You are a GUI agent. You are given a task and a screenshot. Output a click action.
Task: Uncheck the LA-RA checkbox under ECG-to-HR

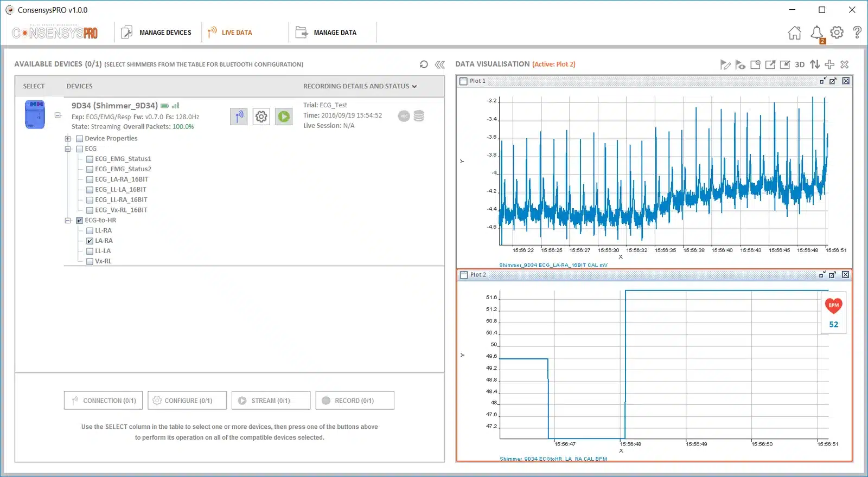pyautogui.click(x=90, y=241)
